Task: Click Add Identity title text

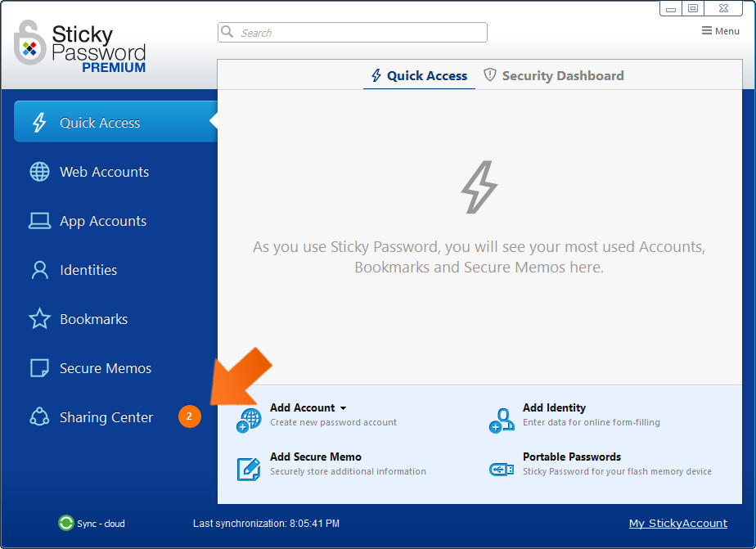Action: pos(554,407)
